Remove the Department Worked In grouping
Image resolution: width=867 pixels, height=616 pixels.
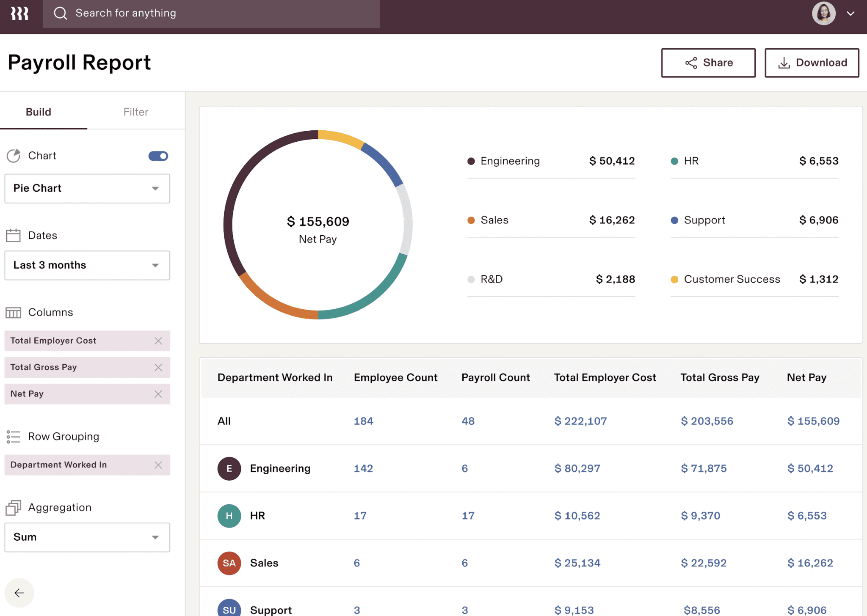159,465
